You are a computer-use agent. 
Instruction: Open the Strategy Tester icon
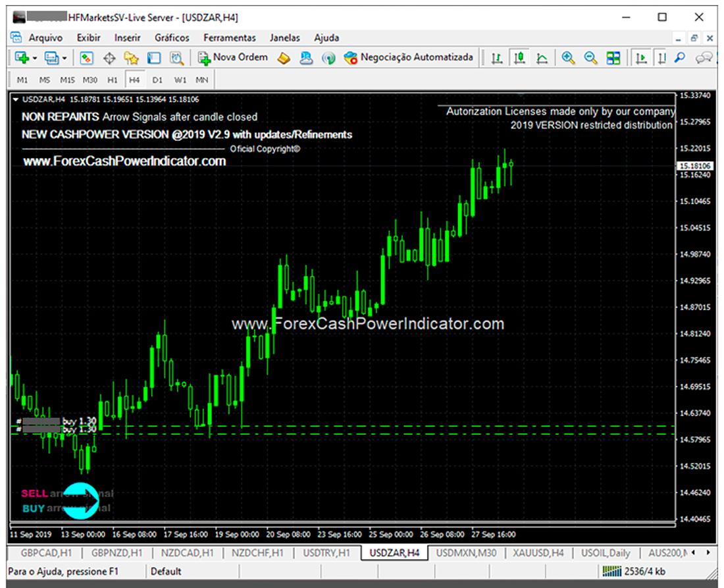coord(176,58)
